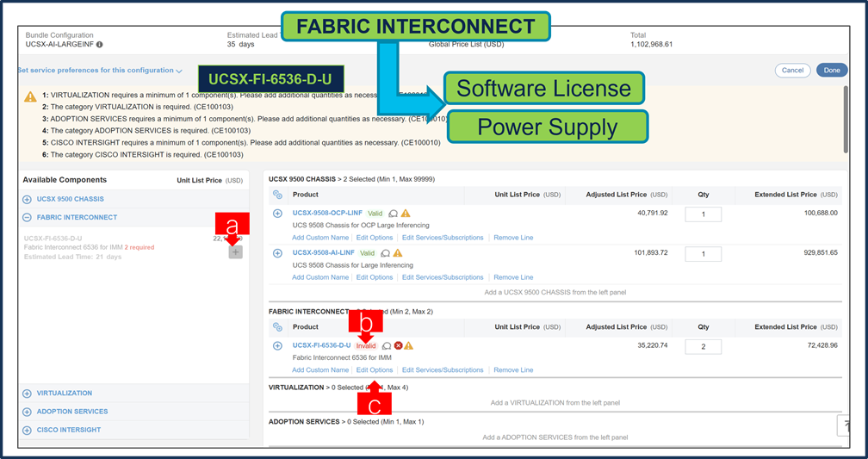This screenshot has height=459, width=868.
Task: Click the info icon beside UCSX-AI-LARGEINF
Action: point(100,44)
